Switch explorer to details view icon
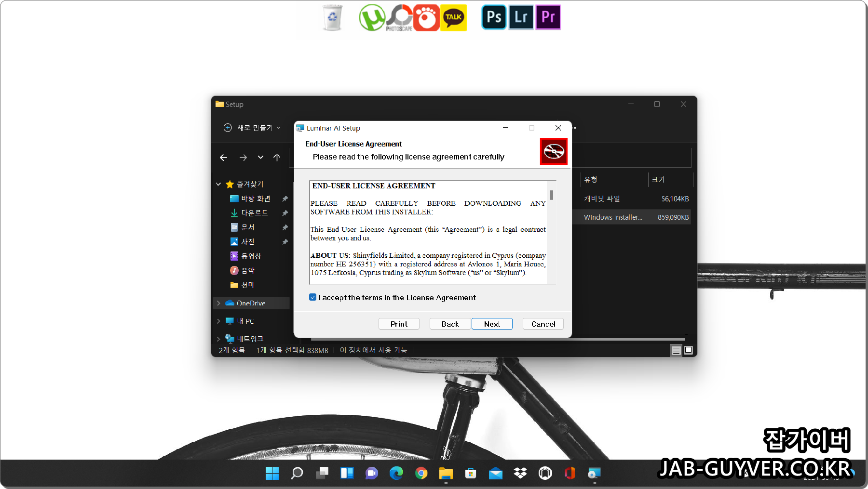Image resolution: width=868 pixels, height=489 pixels. tap(676, 351)
